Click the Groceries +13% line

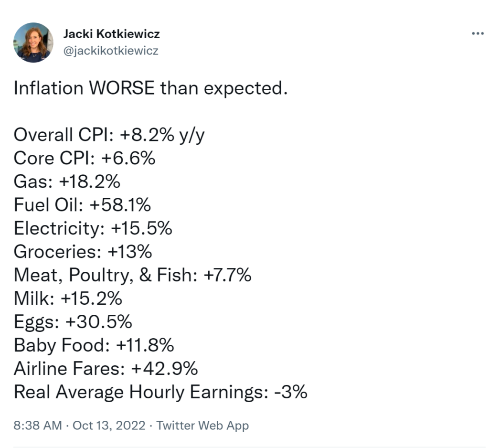pos(83,252)
